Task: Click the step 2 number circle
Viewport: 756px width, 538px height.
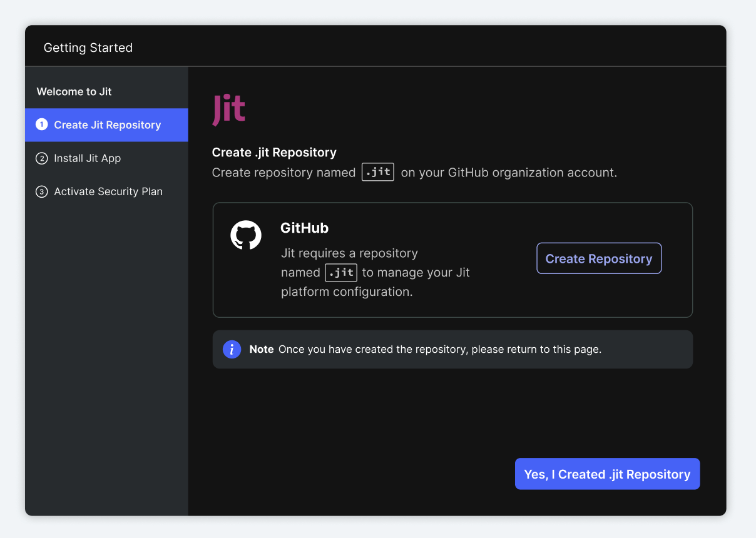Action: point(41,158)
